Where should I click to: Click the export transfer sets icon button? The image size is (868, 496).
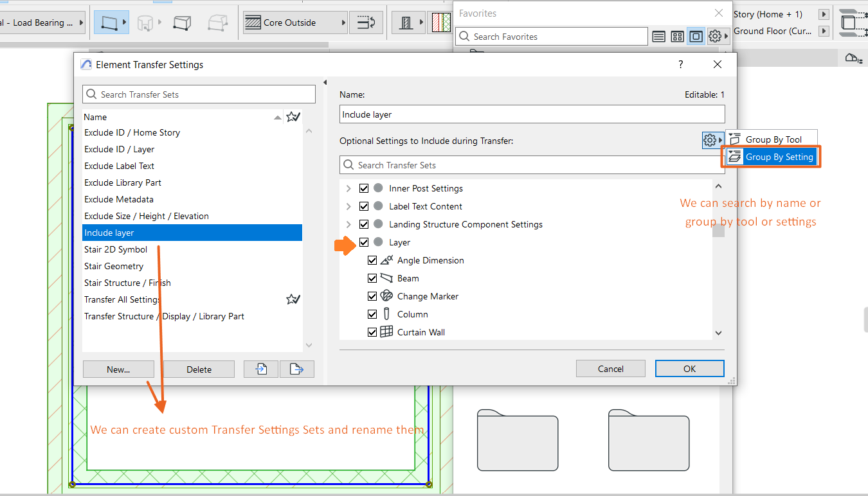point(297,369)
